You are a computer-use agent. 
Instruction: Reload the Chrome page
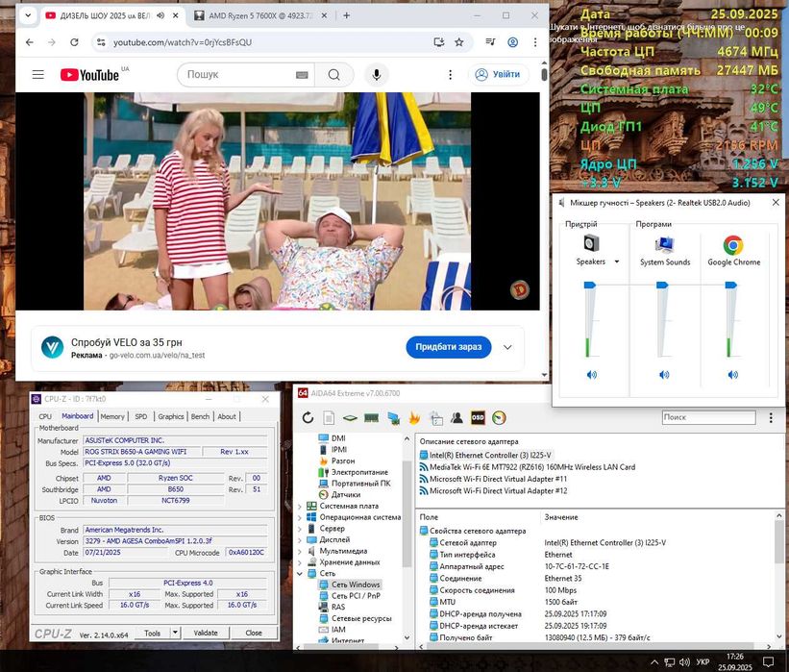[x=74, y=42]
